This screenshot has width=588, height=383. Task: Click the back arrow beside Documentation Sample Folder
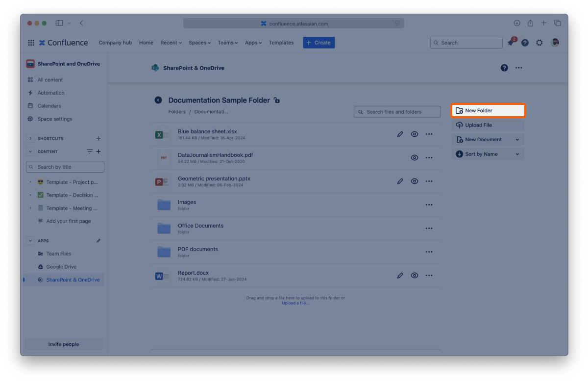pos(158,100)
